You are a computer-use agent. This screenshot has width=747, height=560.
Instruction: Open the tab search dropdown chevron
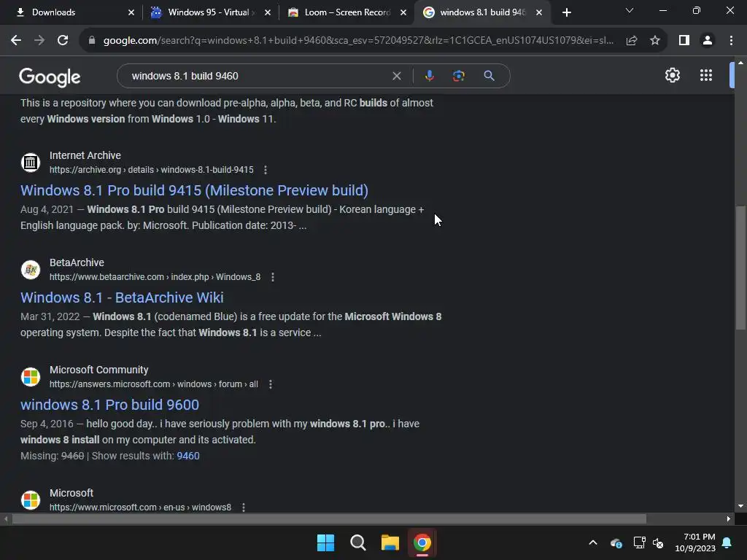[630, 10]
